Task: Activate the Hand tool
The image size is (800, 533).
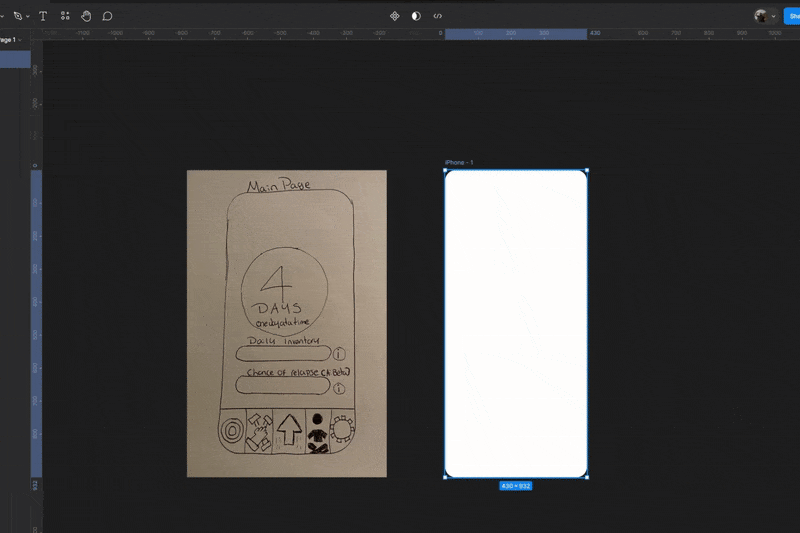Action: pos(86,16)
